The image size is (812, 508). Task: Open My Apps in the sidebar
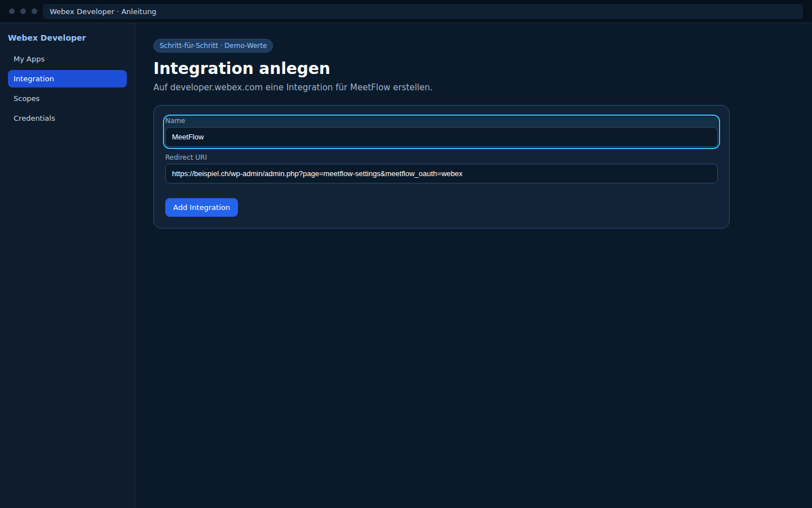[67, 59]
